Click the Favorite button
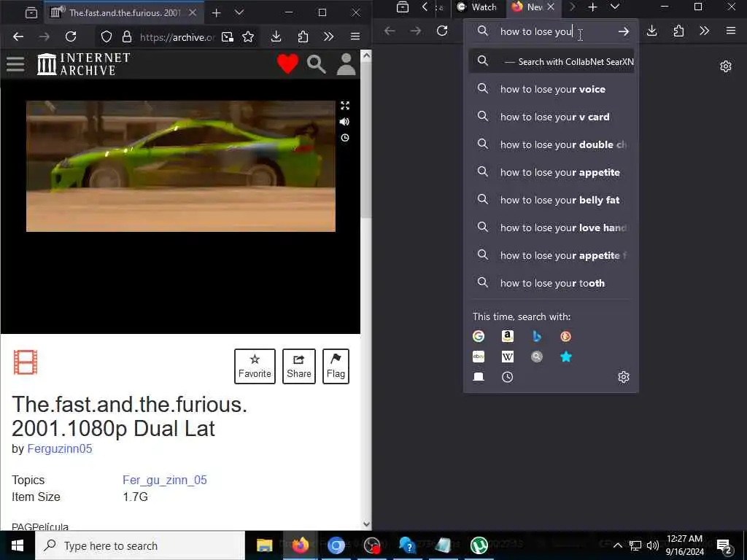 click(x=255, y=366)
